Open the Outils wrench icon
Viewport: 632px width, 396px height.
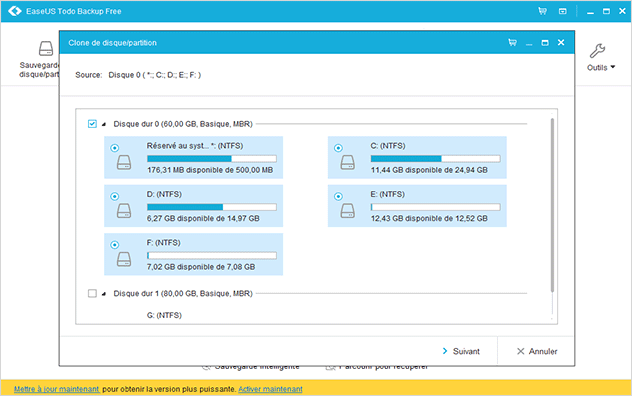pos(597,51)
